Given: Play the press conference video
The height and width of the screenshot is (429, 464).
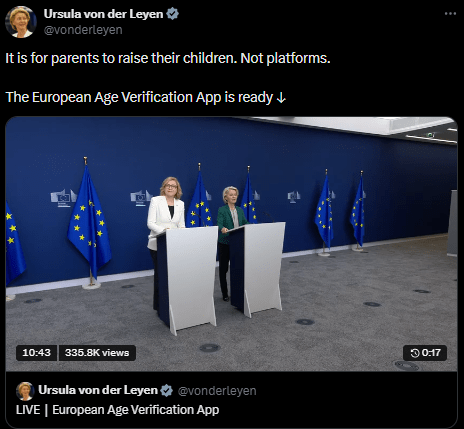Looking at the screenshot, I should [x=231, y=244].
